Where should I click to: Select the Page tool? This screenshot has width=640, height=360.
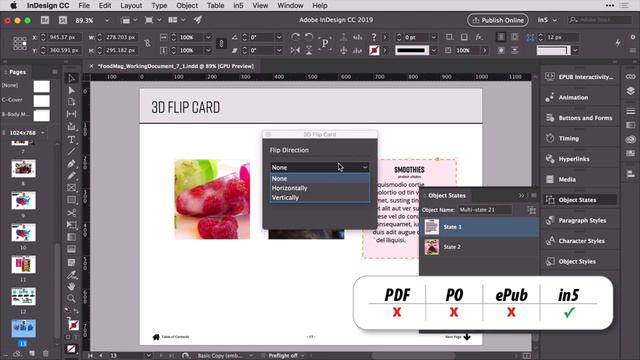point(72,102)
